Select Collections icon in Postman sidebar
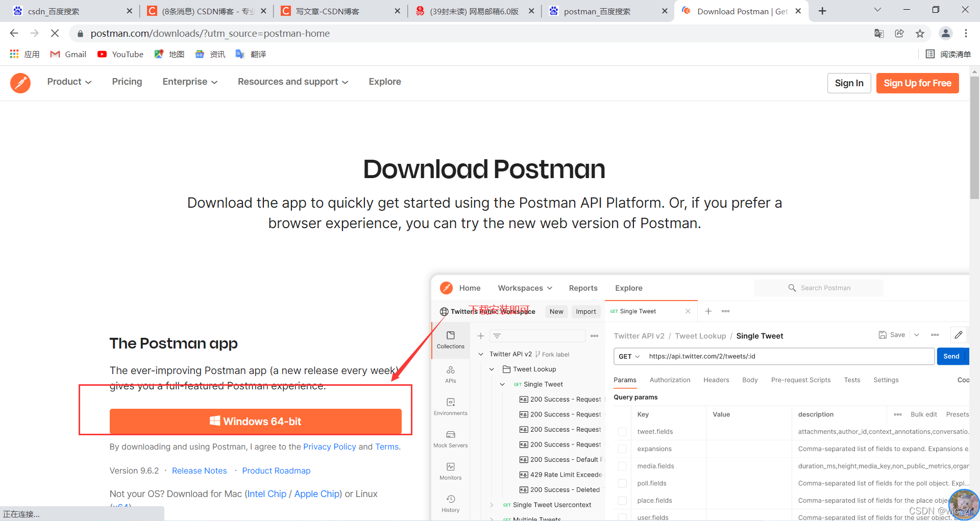 451,339
